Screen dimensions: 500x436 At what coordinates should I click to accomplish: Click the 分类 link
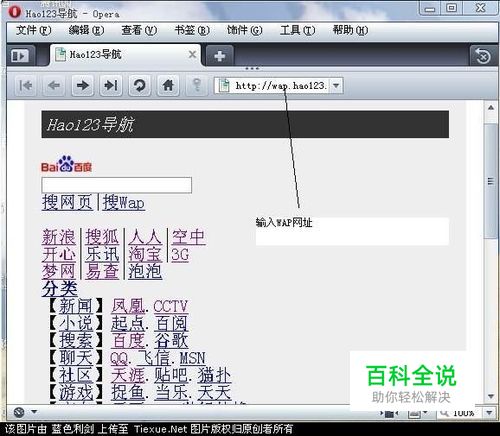(x=60, y=289)
